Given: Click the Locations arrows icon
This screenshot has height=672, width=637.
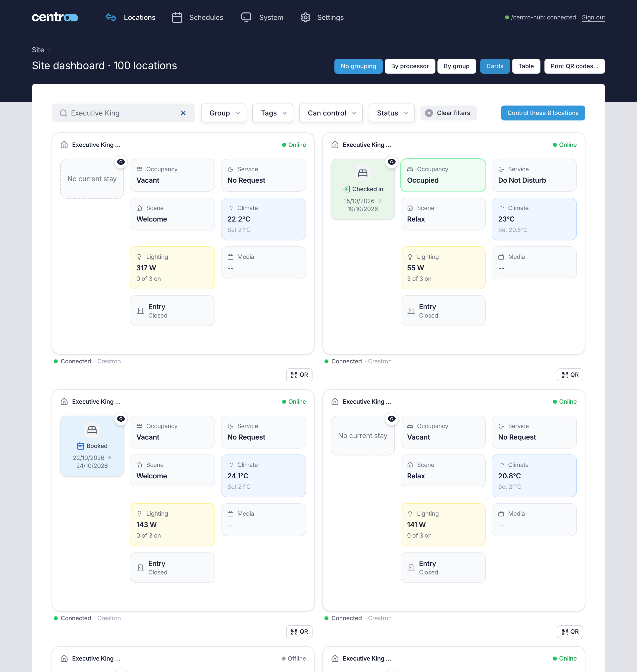Looking at the screenshot, I should 111,17.
